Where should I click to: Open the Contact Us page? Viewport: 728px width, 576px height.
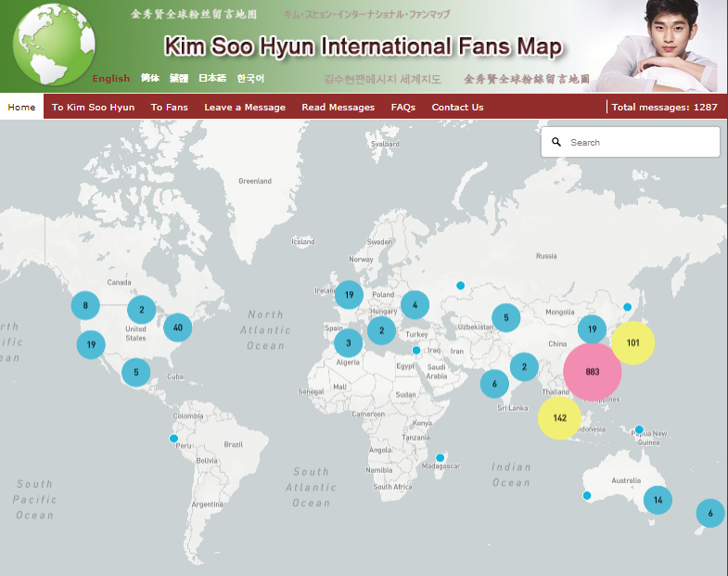(458, 107)
